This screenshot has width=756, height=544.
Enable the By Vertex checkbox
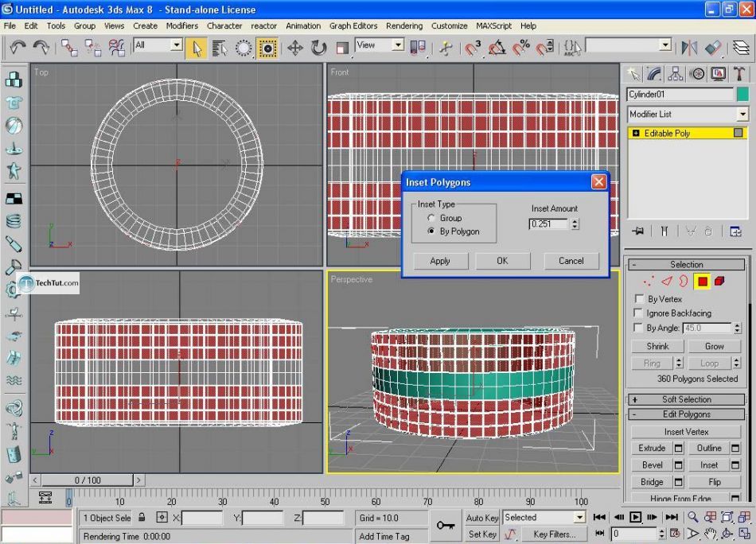click(x=638, y=299)
